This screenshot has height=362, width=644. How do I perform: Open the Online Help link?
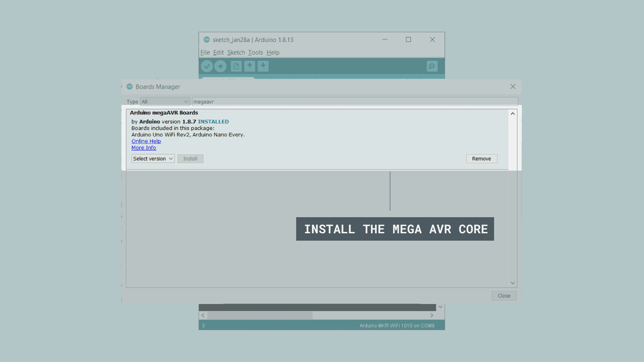(x=146, y=141)
